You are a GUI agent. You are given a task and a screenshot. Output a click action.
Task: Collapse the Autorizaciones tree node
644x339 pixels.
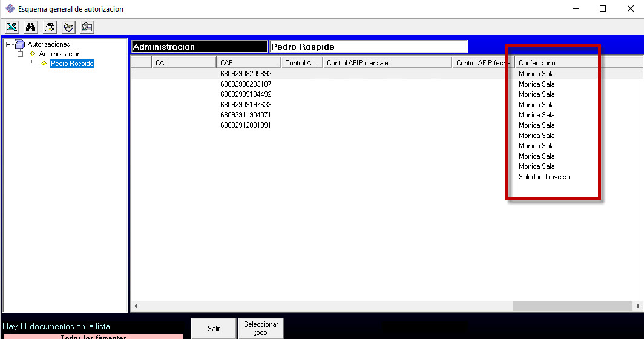[x=8, y=44]
